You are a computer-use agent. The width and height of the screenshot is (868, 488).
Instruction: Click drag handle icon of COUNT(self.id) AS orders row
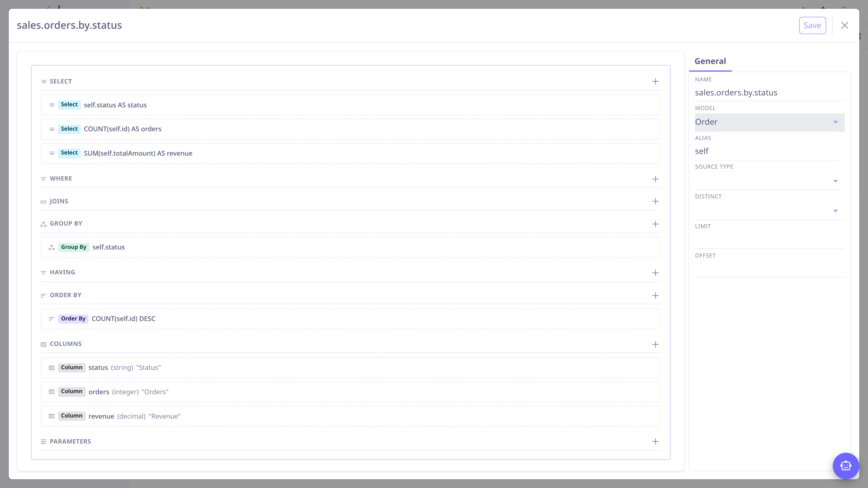(x=52, y=129)
